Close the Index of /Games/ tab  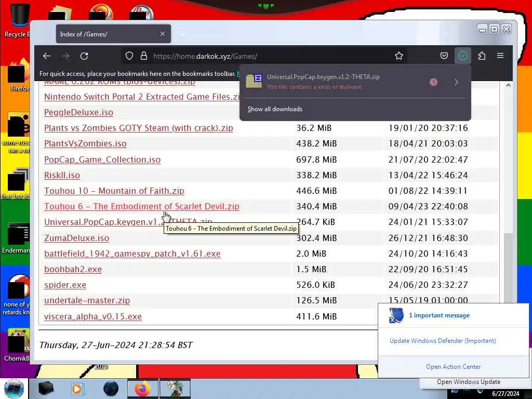point(163,34)
